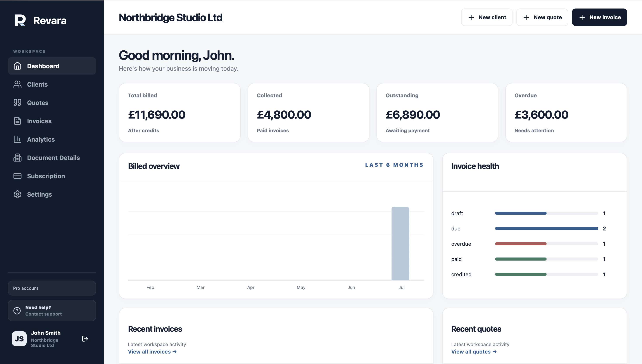Go to Dashboard in the sidebar
The height and width of the screenshot is (364, 642).
point(52,66)
